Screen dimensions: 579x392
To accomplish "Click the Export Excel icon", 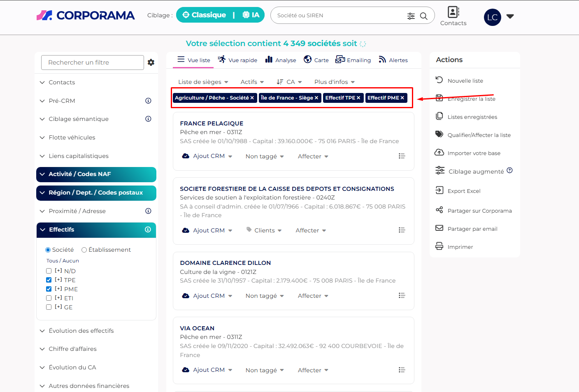I will pyautogui.click(x=439, y=190).
